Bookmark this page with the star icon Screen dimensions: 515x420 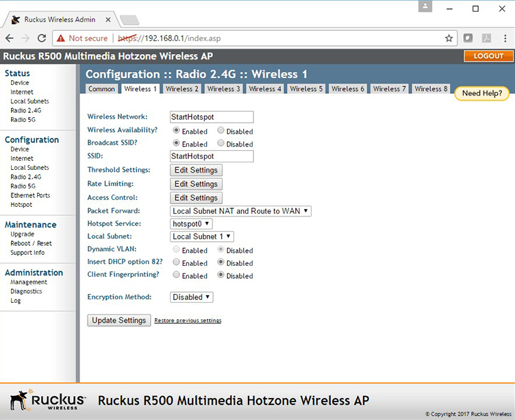click(x=449, y=38)
